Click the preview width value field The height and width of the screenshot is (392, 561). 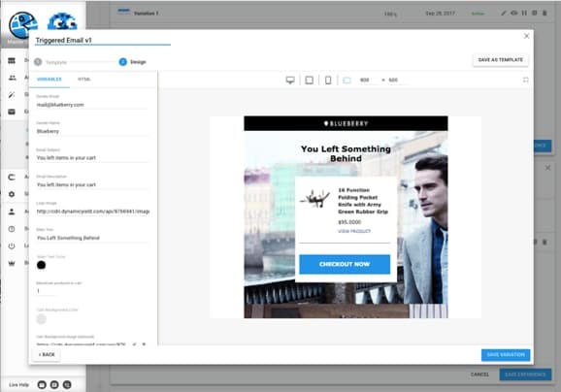(x=369, y=81)
